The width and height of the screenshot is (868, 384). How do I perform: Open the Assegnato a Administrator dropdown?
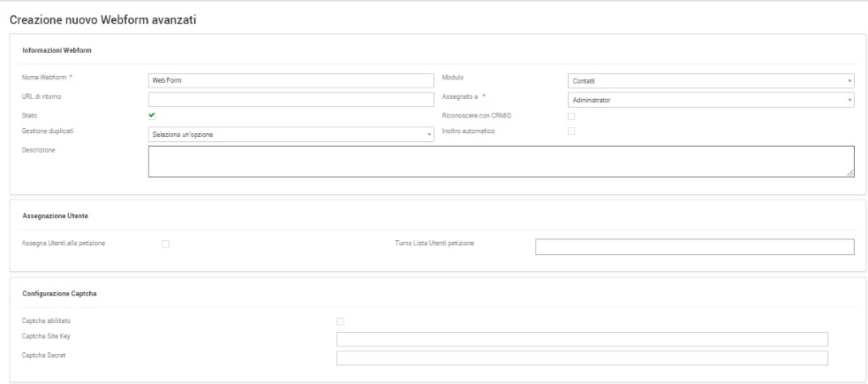pyautogui.click(x=711, y=100)
